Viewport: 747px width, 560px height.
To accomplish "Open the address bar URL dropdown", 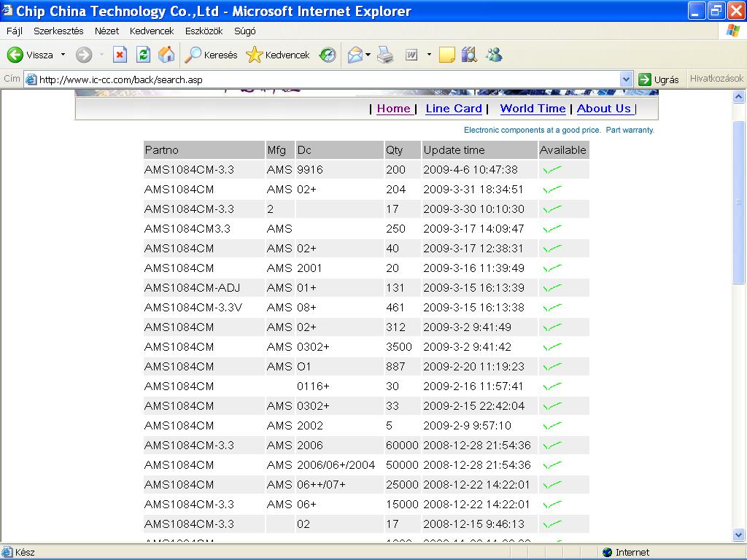I will pyautogui.click(x=627, y=79).
